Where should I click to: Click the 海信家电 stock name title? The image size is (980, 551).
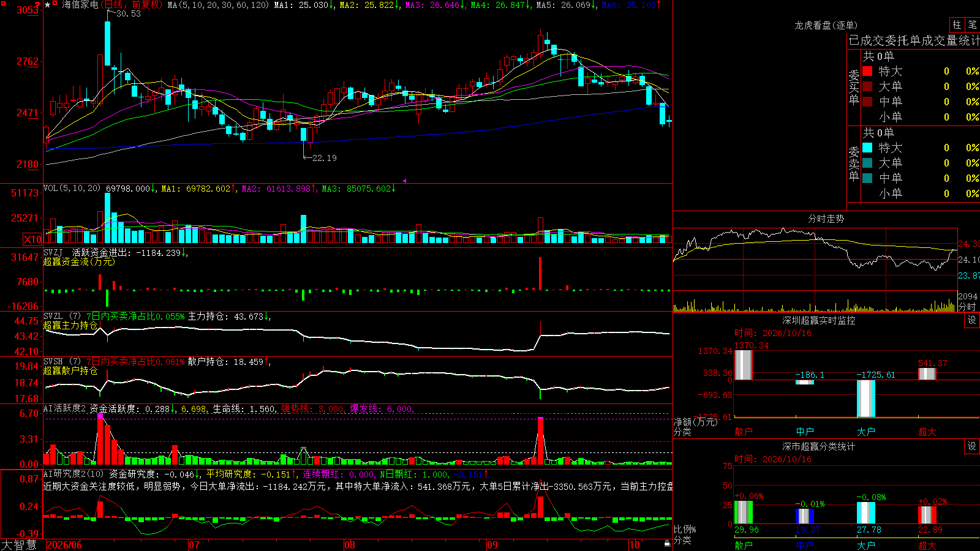[80, 5]
